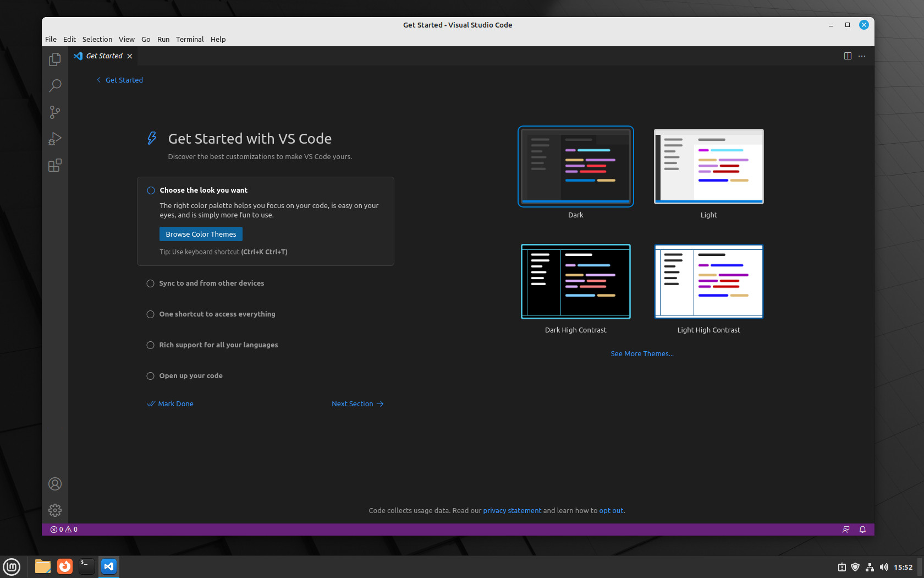
Task: Open the Explorer view in activity bar
Action: coord(55,59)
